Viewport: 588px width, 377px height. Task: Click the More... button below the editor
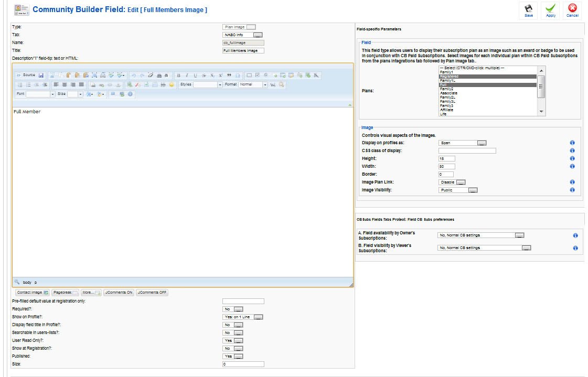(91, 293)
